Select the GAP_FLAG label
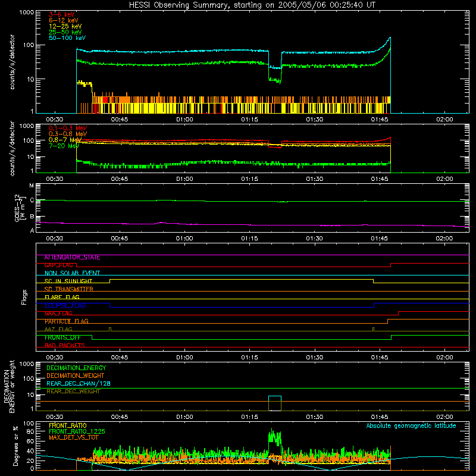476x476 pixels. click(x=58, y=265)
